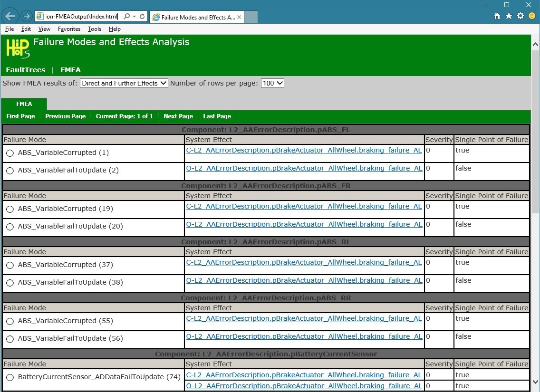The height and width of the screenshot is (392, 540).
Task: Click the address bar URL field
Action: point(82,17)
